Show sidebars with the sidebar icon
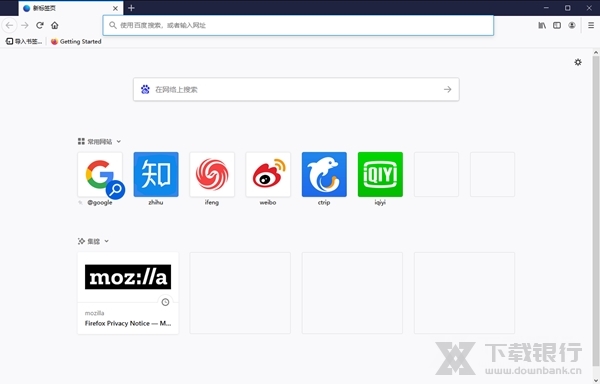Viewport: 600px width, 384px height. 557,25
